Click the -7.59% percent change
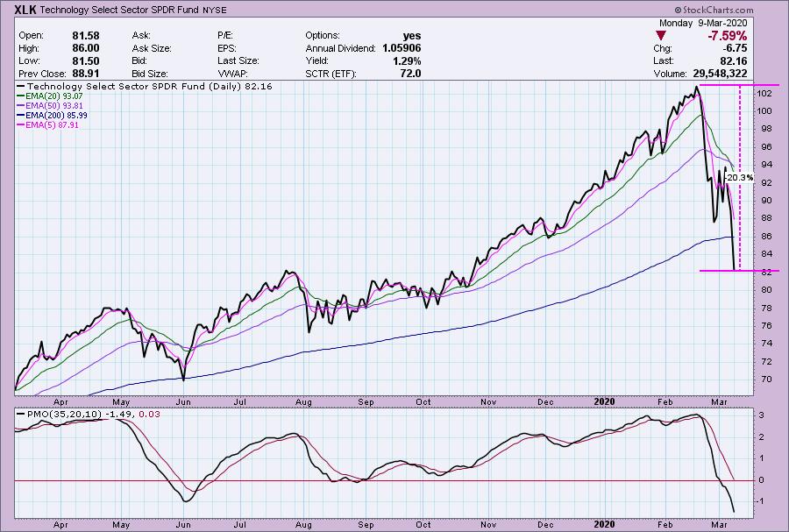 (x=727, y=36)
